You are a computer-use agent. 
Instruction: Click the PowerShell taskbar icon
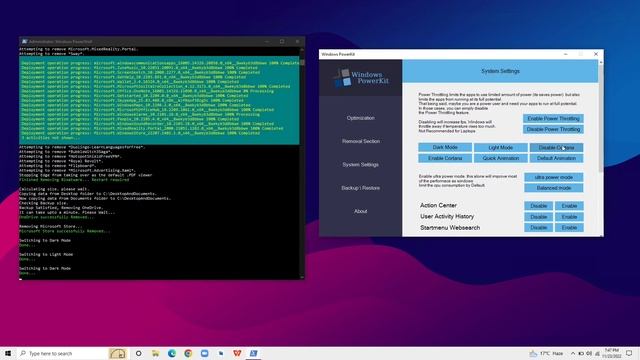(x=253, y=353)
